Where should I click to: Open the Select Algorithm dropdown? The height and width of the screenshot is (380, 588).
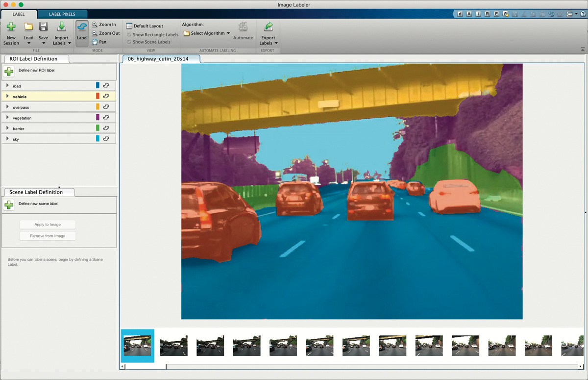coord(207,33)
